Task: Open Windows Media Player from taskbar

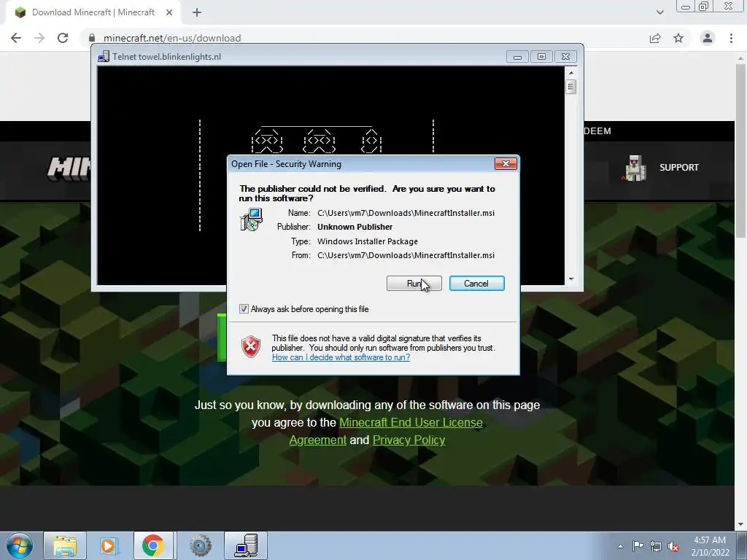Action: coord(108,545)
